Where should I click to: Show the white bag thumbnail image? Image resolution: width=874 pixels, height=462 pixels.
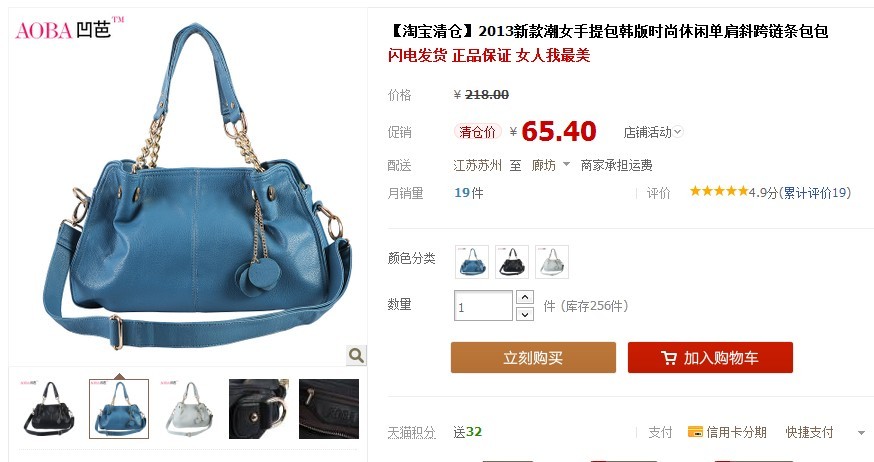click(x=189, y=408)
